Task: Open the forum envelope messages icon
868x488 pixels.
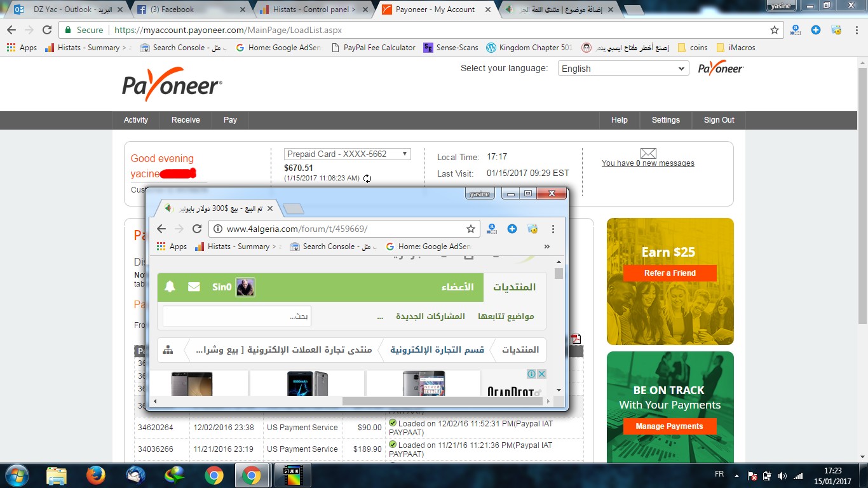Action: 194,287
